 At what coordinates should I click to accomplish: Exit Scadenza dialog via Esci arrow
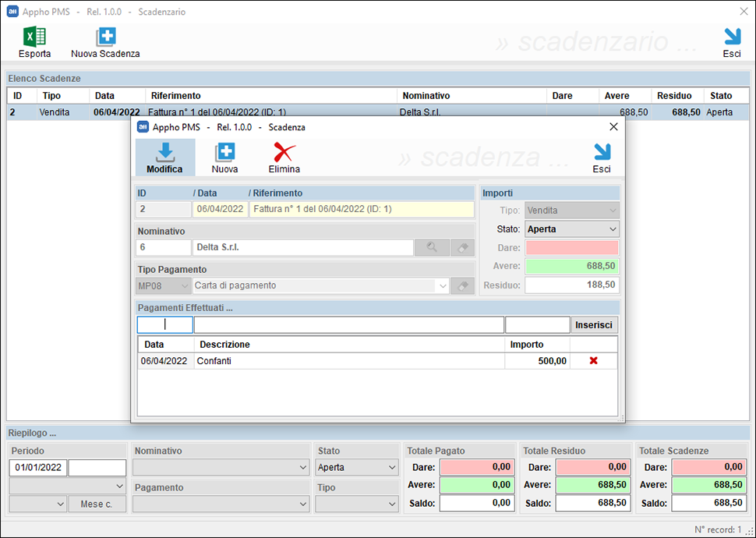click(602, 158)
